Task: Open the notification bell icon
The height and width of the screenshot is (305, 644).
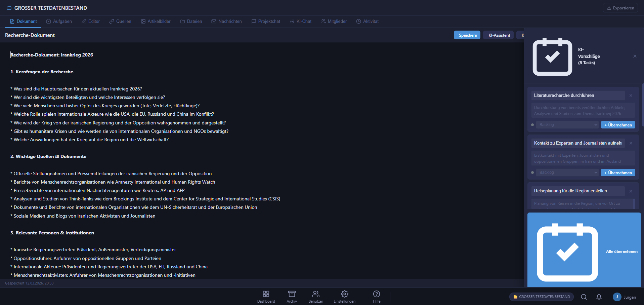Action: pos(599,297)
